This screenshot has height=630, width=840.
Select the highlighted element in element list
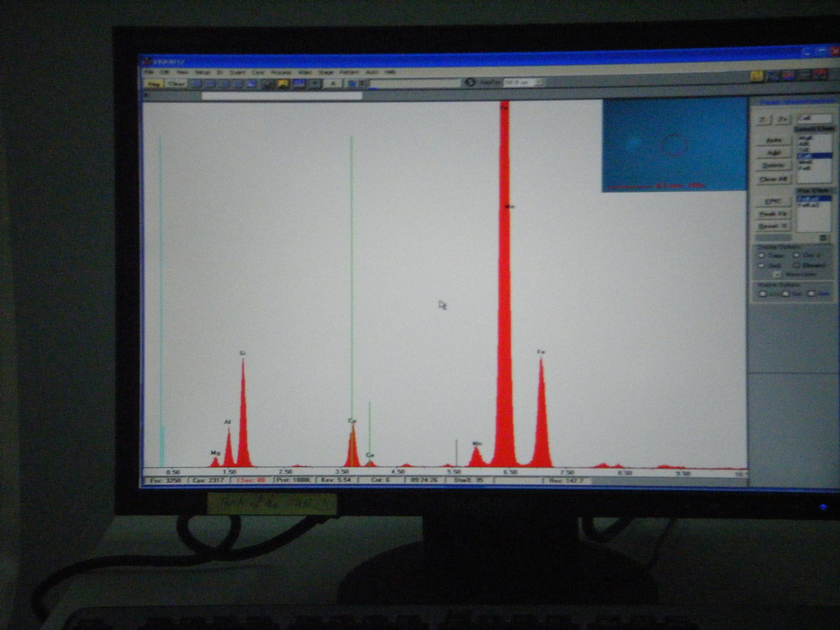(x=814, y=156)
